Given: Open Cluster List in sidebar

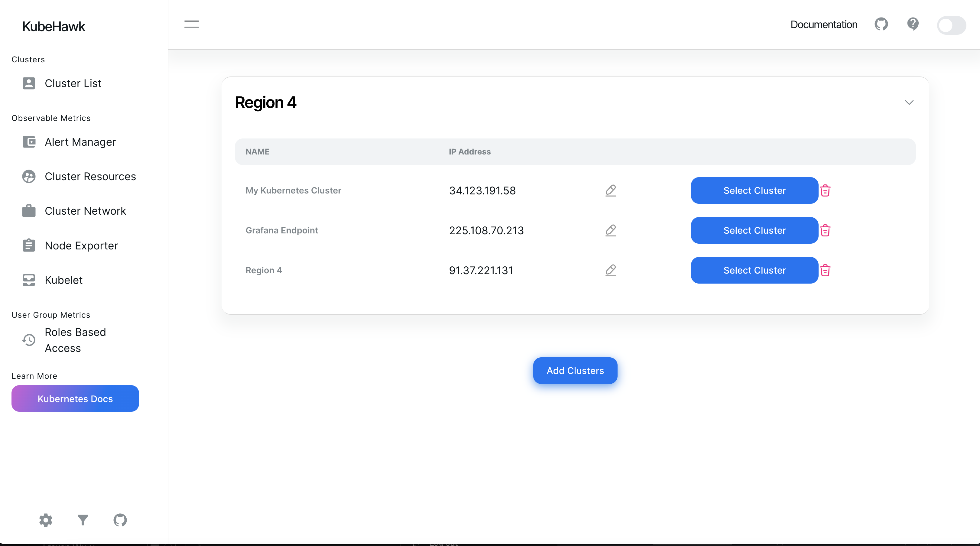Looking at the screenshot, I should (x=73, y=83).
